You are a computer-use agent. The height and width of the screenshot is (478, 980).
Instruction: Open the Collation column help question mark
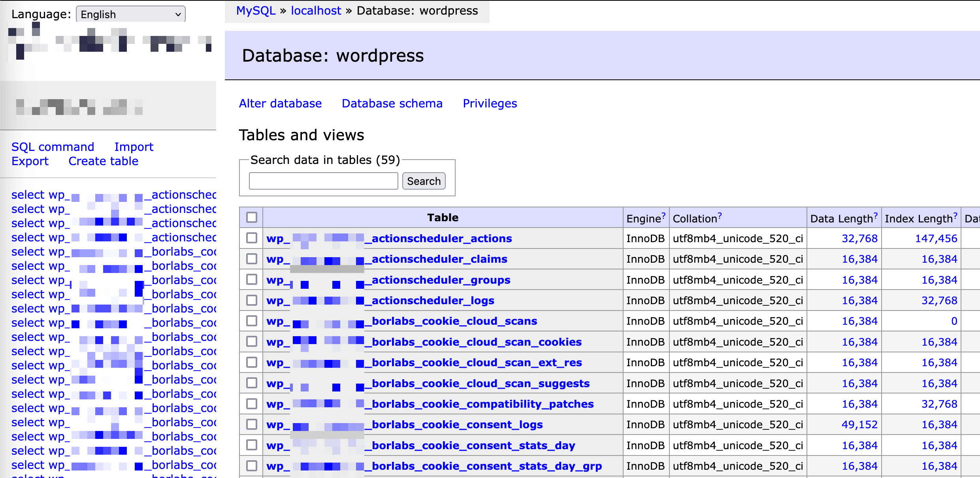pos(720,215)
